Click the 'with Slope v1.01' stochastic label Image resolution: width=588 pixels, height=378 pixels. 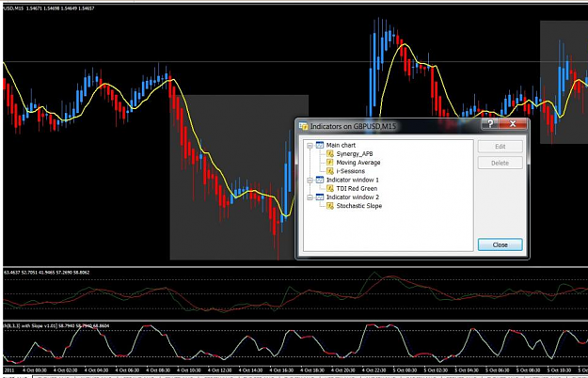[x=56, y=326]
